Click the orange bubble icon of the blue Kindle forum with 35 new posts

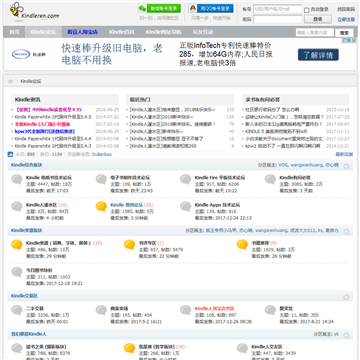coord(101,207)
